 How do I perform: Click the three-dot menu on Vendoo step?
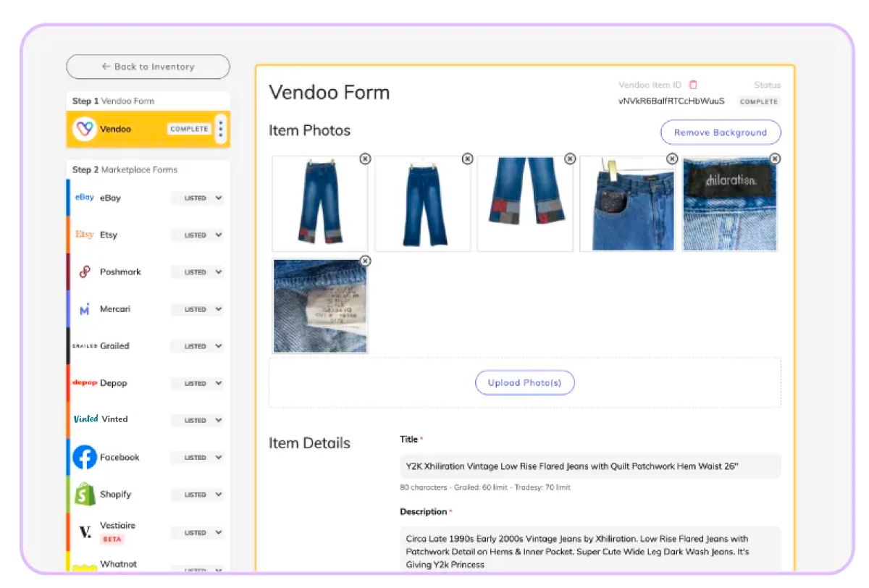coord(221,130)
